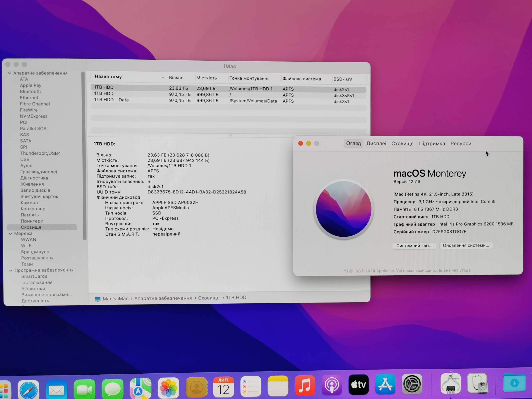
Task: Open Podcasts in the Dock
Action: pyautogui.click(x=332, y=385)
